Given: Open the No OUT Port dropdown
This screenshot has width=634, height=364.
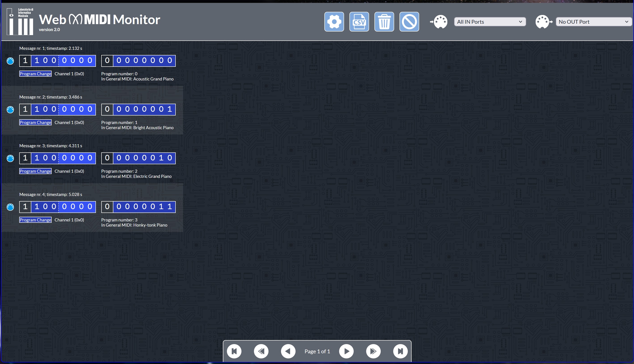Looking at the screenshot, I should pyautogui.click(x=593, y=22).
